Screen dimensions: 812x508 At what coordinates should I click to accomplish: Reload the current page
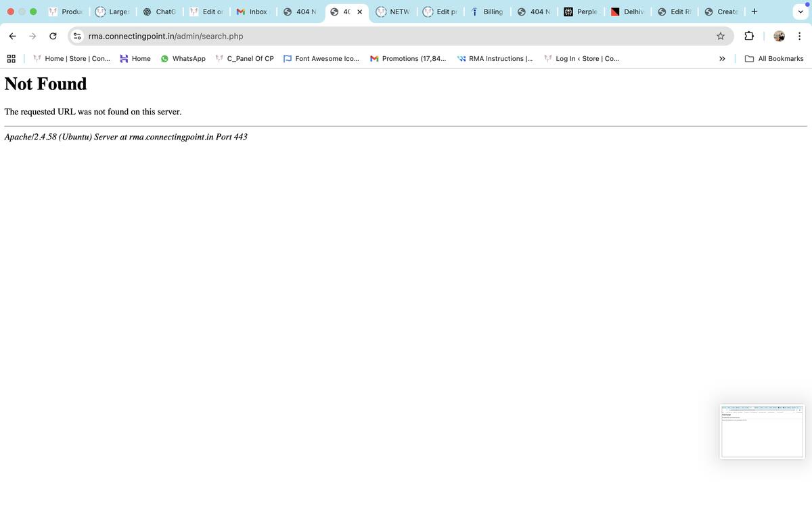coord(53,36)
